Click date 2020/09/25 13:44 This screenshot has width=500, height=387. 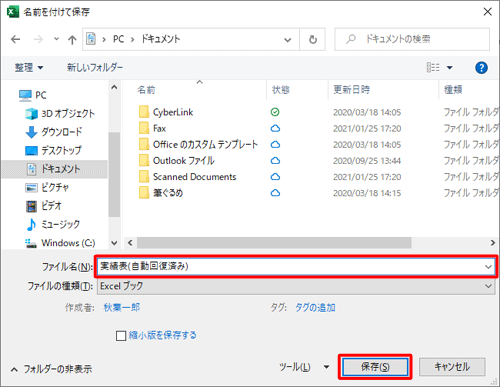pos(367,161)
